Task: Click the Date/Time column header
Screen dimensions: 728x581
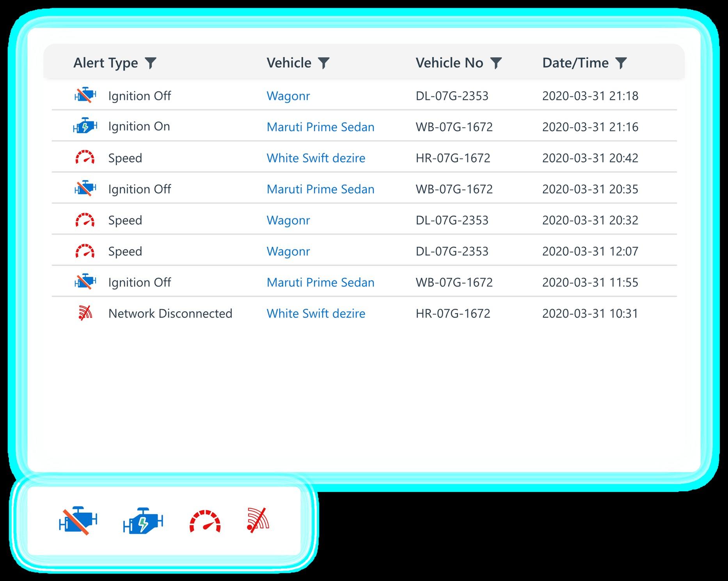Action: [575, 63]
